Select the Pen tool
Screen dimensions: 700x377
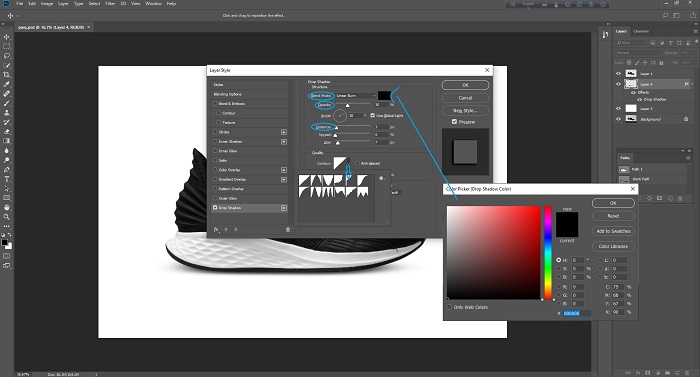(x=7, y=169)
